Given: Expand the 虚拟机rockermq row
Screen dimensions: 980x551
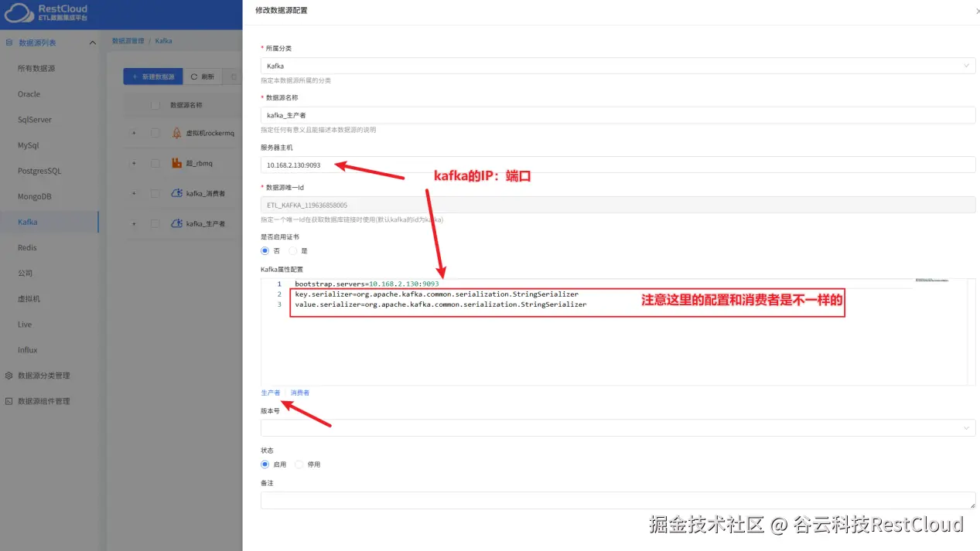Looking at the screenshot, I should point(134,133).
